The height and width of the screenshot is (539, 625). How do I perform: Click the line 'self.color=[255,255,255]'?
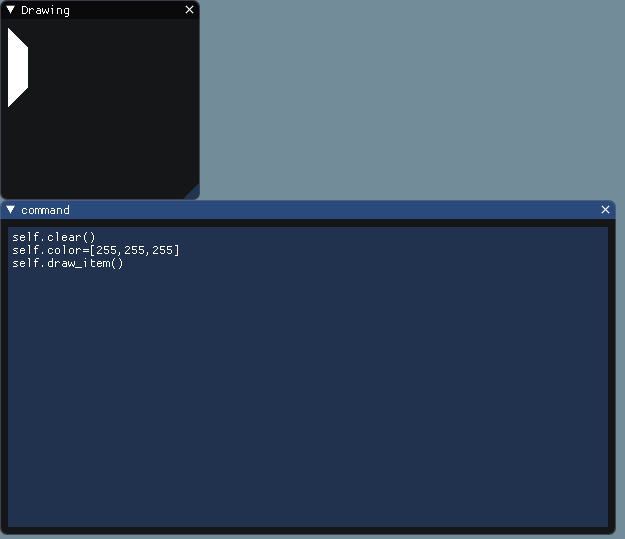point(96,250)
